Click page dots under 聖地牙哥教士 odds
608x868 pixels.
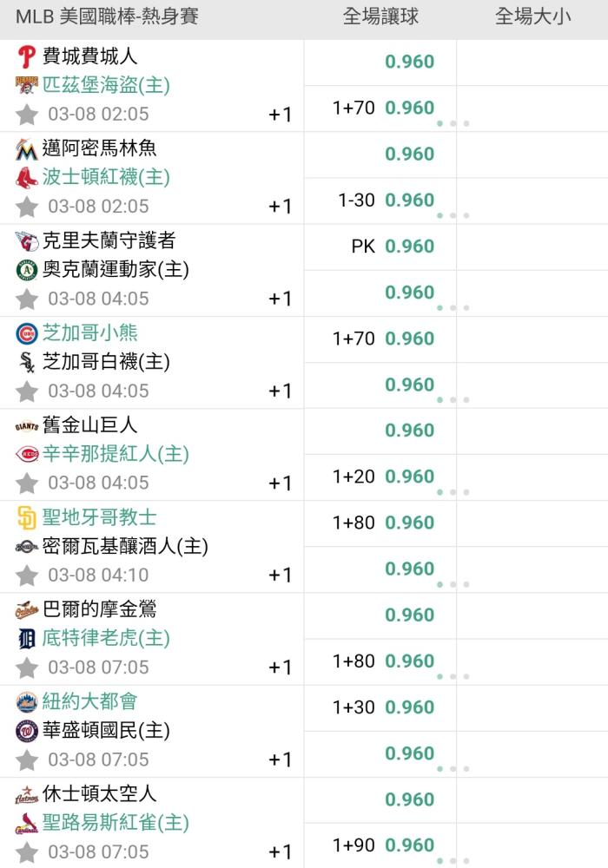pos(453,584)
